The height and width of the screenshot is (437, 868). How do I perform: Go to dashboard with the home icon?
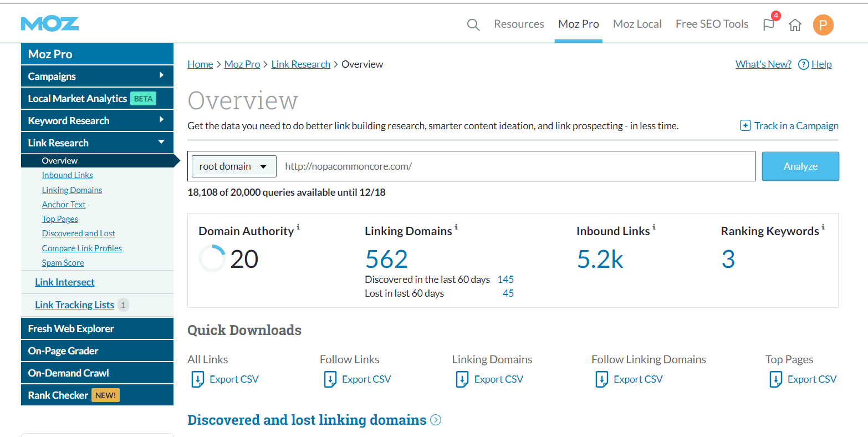coord(795,24)
